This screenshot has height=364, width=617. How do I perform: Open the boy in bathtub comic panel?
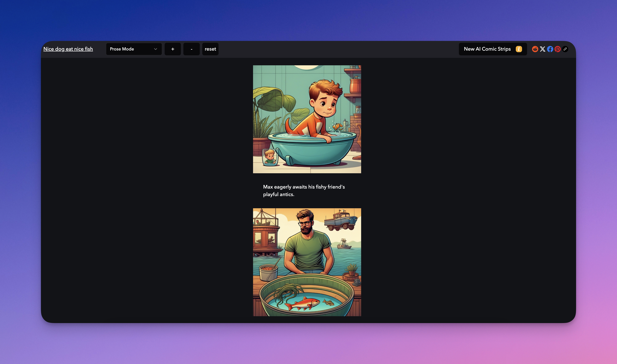tap(307, 119)
